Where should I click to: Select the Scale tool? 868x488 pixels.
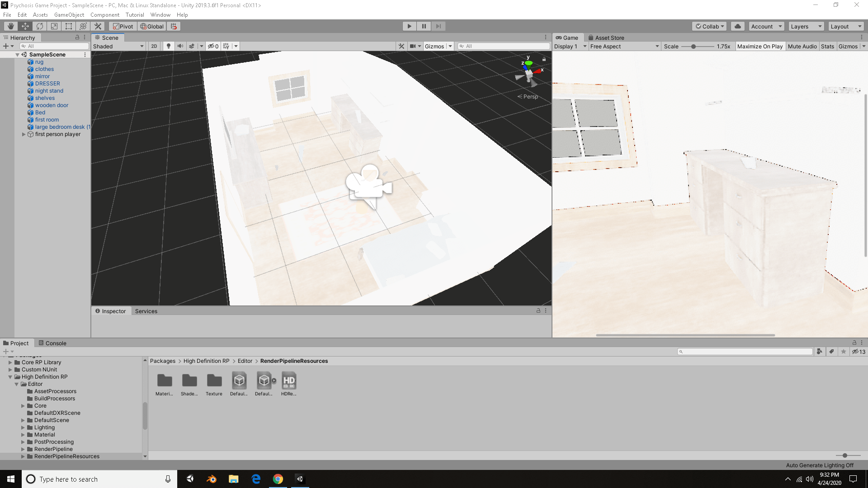(54, 26)
